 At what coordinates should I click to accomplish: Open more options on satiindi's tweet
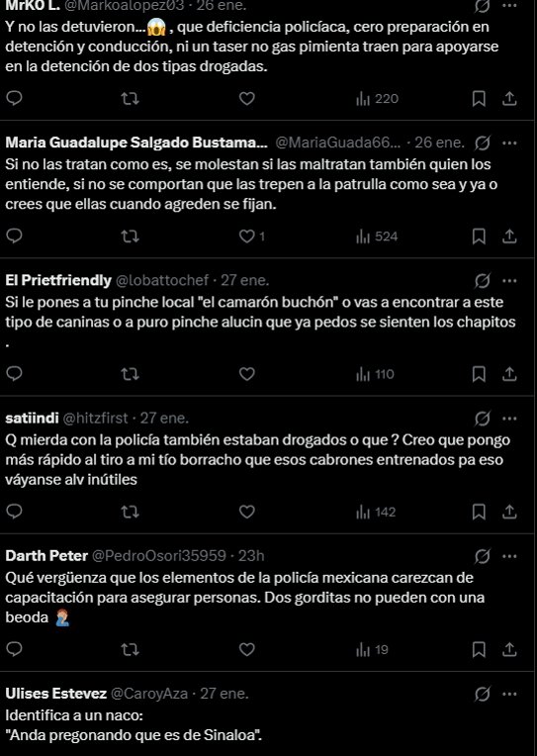509,419
